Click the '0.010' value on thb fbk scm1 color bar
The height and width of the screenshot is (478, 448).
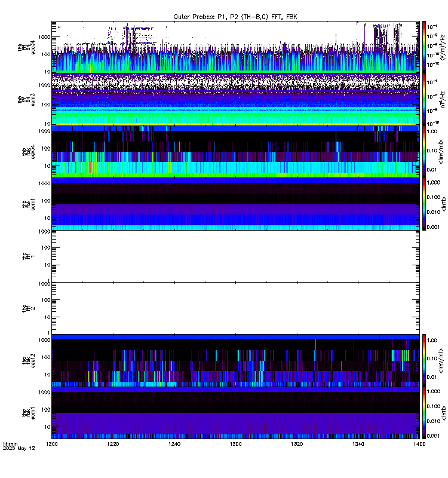pyautogui.click(x=434, y=212)
